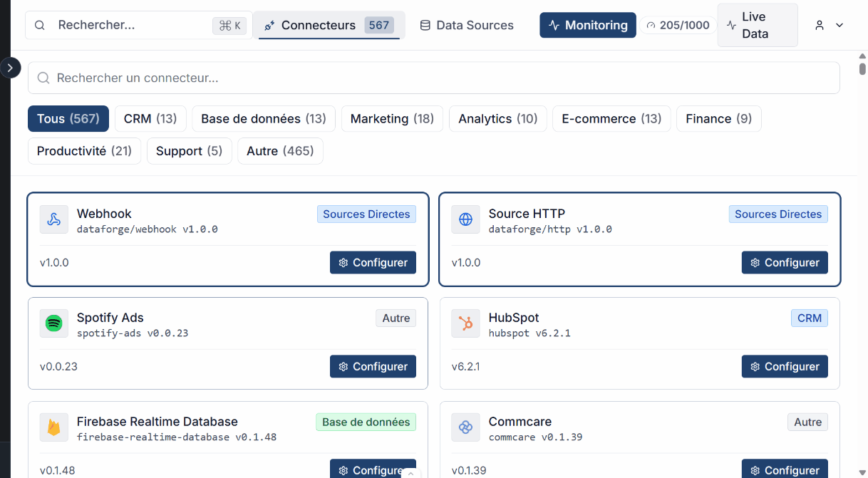The height and width of the screenshot is (478, 868).
Task: Enable the Finance category filter
Action: coord(718,118)
